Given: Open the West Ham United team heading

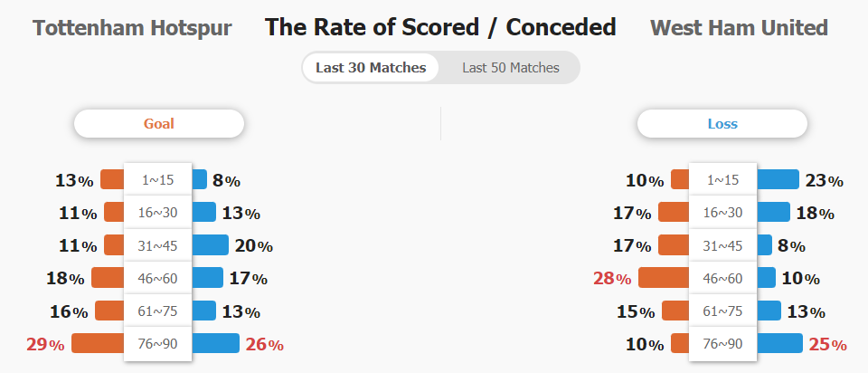Looking at the screenshot, I should click(739, 28).
